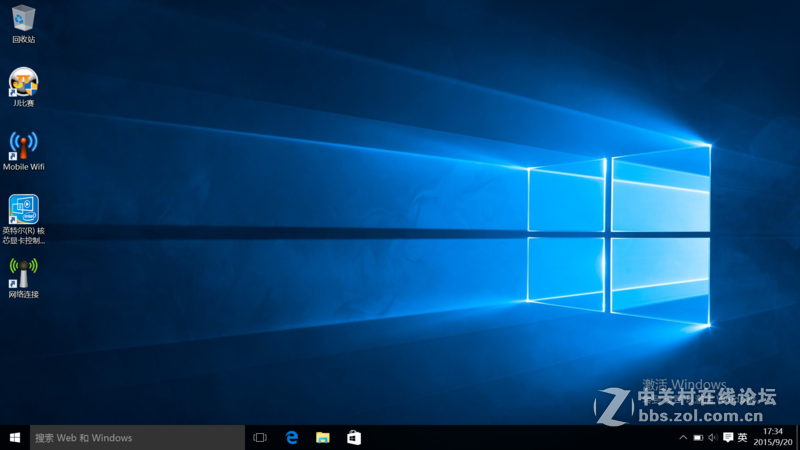Click the Mobile Wifi icon label text
The width and height of the screenshot is (800, 450).
23,167
